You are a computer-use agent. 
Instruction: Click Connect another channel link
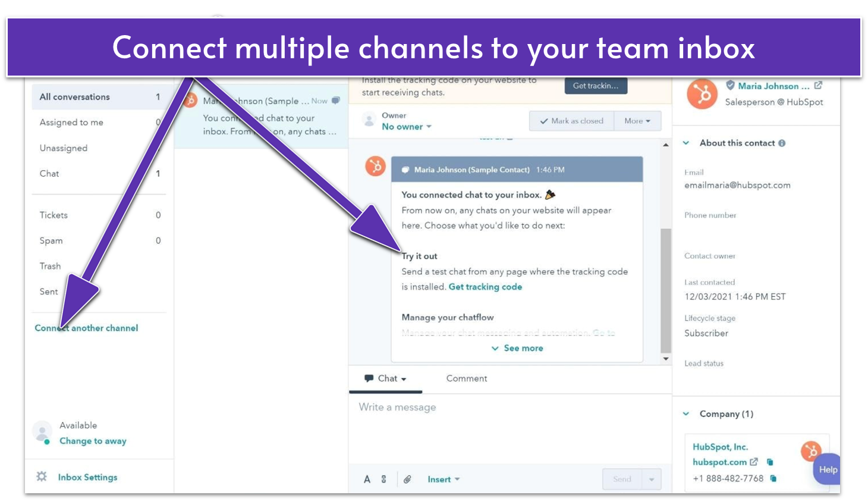click(86, 328)
